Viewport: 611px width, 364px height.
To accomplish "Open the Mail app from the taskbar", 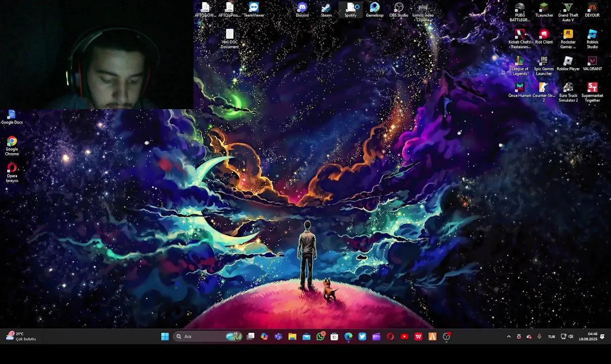I will (x=307, y=336).
